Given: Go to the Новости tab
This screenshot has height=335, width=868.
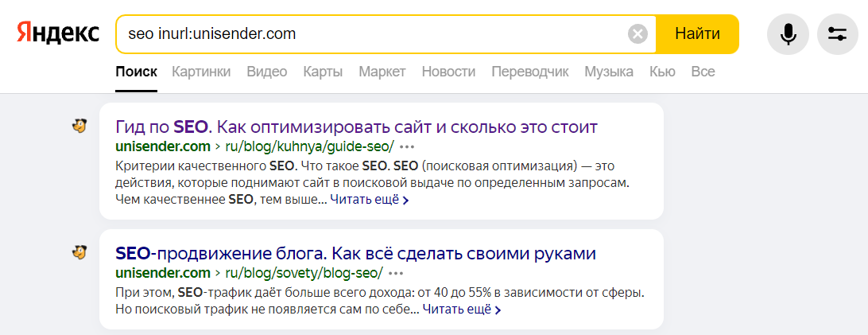Looking at the screenshot, I should [x=448, y=72].
